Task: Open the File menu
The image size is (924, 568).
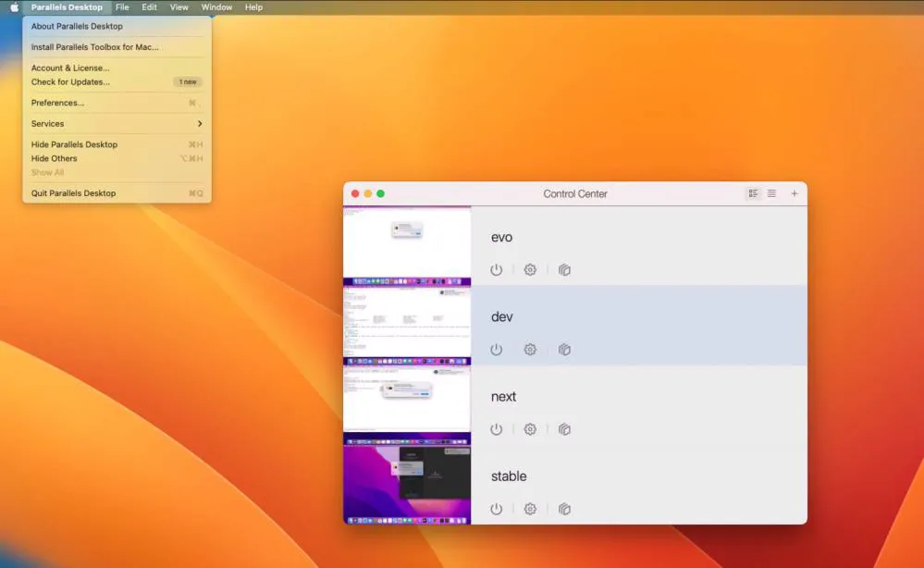Action: (122, 7)
